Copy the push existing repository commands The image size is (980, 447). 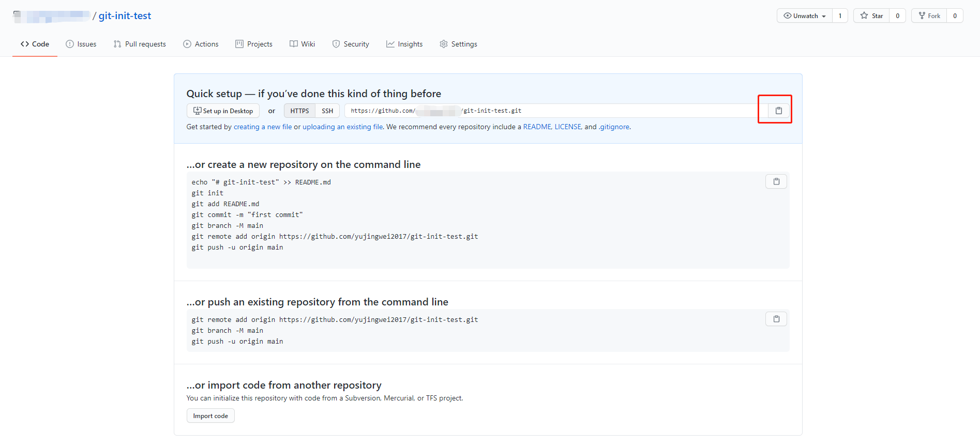pos(776,319)
